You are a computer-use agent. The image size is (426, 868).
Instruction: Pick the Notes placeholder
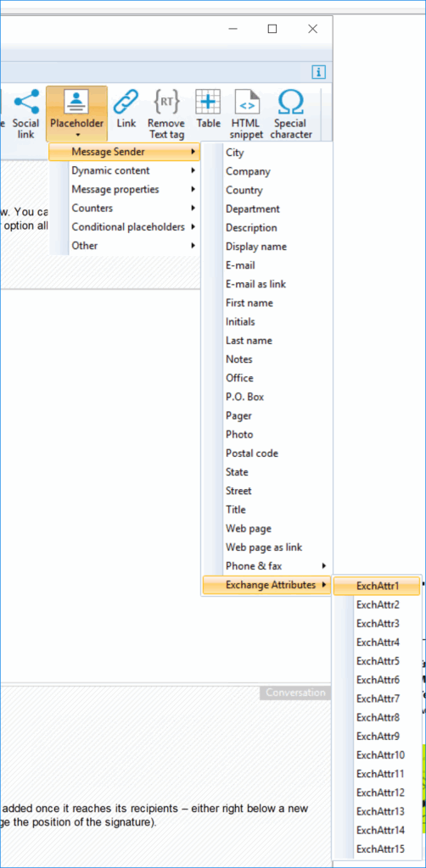point(267,359)
